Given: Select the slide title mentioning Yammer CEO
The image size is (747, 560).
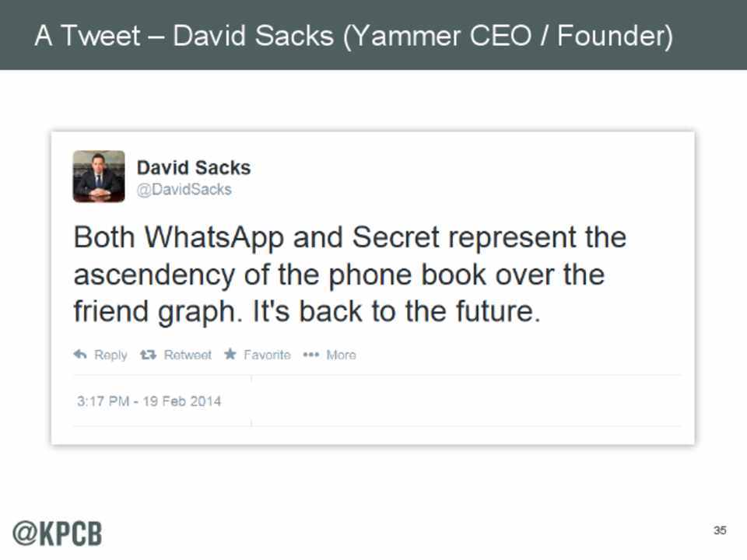Looking at the screenshot, I should pyautogui.click(x=353, y=36).
